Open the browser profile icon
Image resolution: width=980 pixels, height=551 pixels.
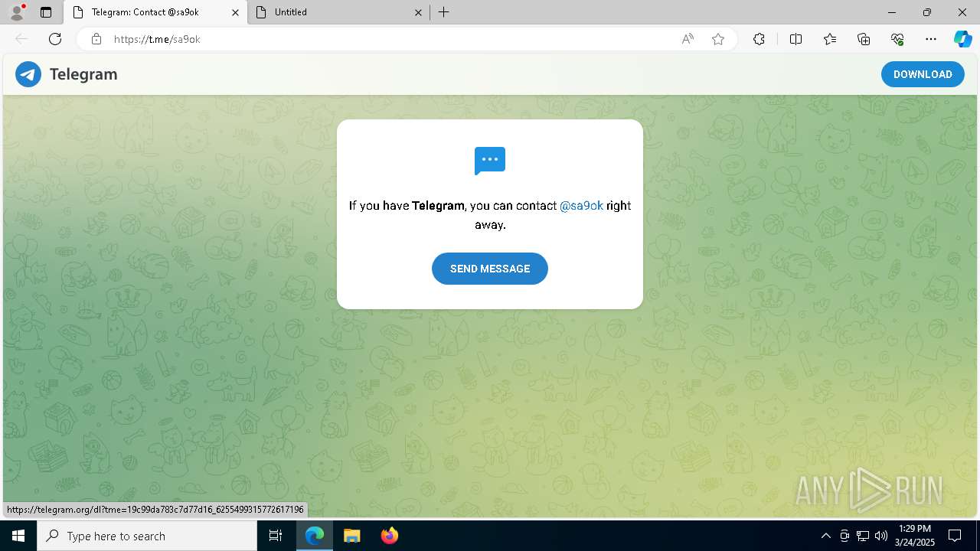[17, 12]
